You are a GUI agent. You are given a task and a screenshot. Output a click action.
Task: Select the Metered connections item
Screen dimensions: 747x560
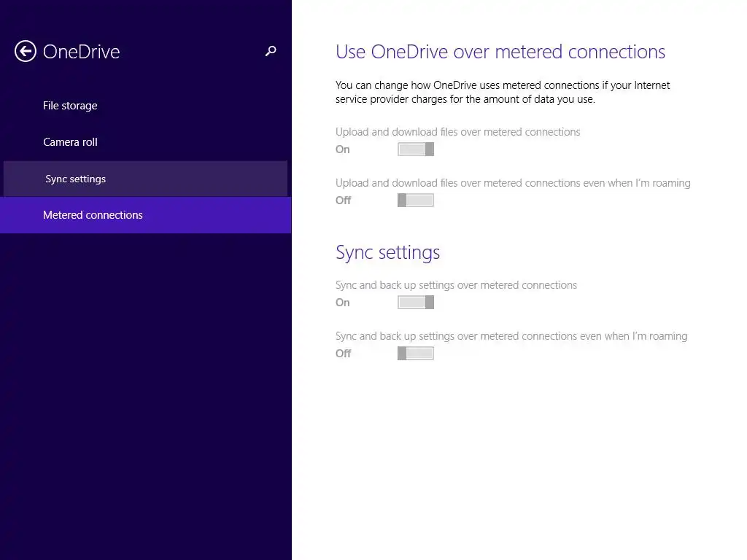pos(145,215)
